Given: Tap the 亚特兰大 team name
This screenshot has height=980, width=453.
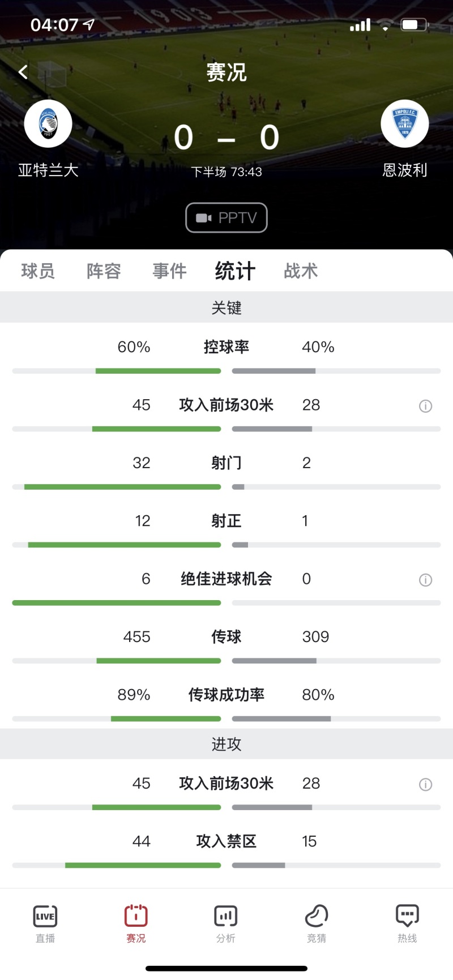Looking at the screenshot, I should tap(48, 170).
